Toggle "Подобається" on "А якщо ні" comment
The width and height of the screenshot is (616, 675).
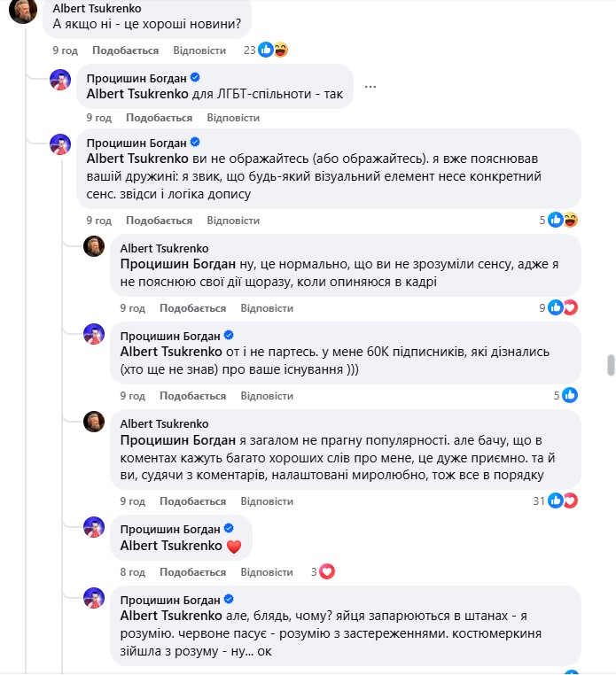pos(125,50)
